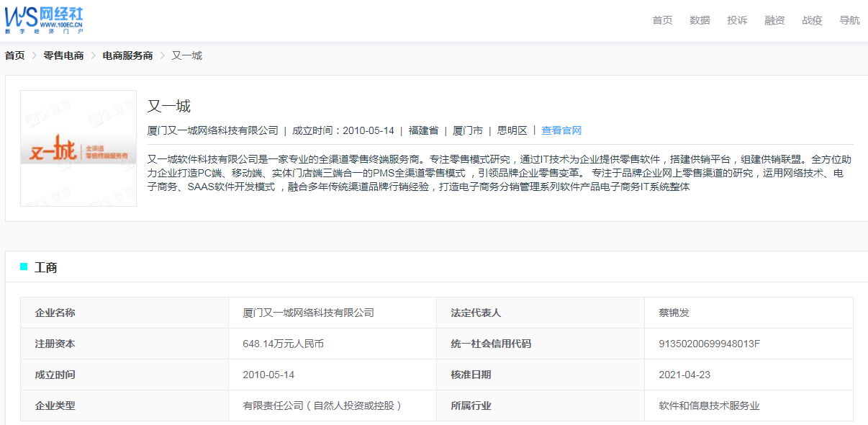Viewport: 868px width, 425px height.
Task: Click the 又一城 company logo thumbnail
Action: click(x=78, y=148)
